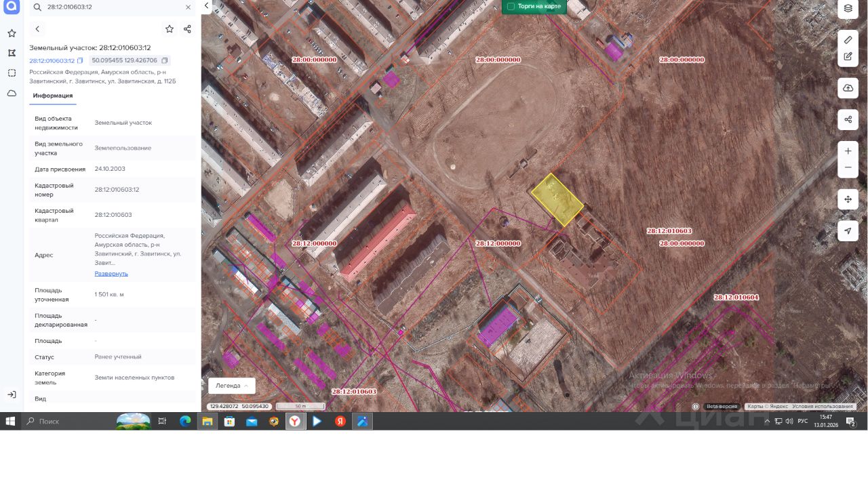Click the search field containing 28:12:010603:12
Screen dimensions: 868x488
coord(112,7)
